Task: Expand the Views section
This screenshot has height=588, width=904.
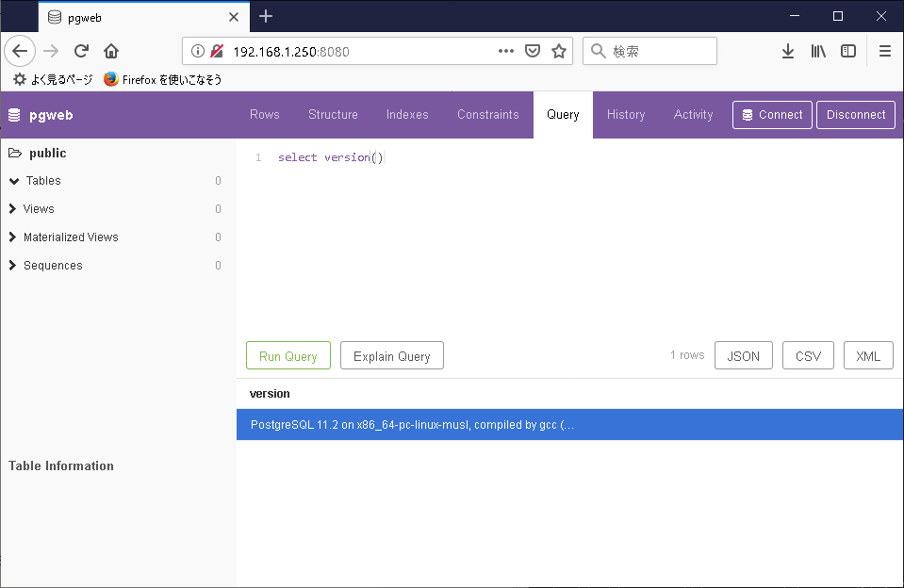Action: pos(13,208)
